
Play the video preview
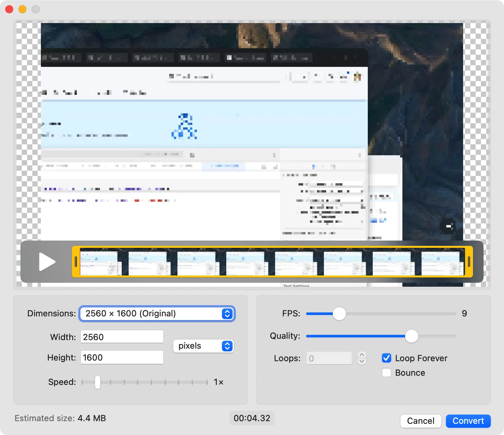coord(47,262)
